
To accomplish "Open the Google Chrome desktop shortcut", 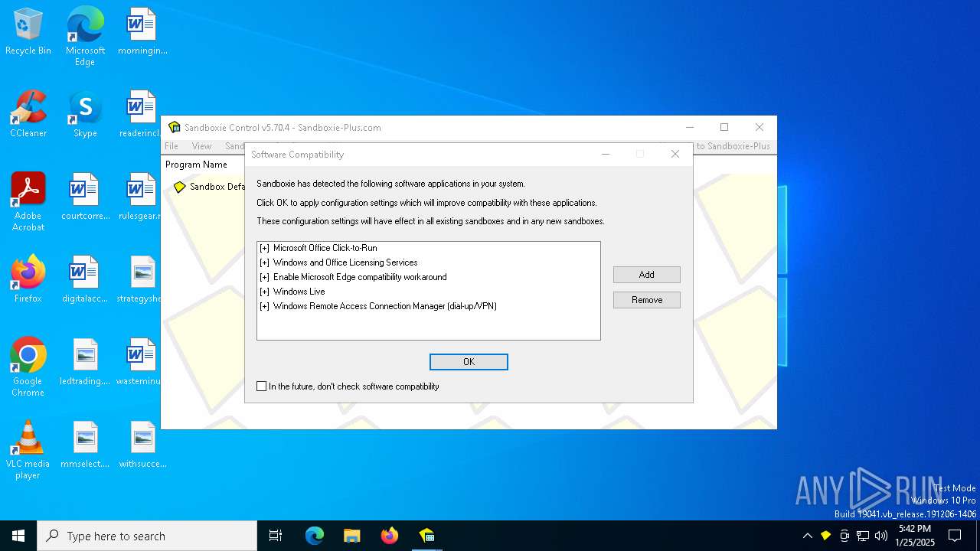I will (x=28, y=367).
